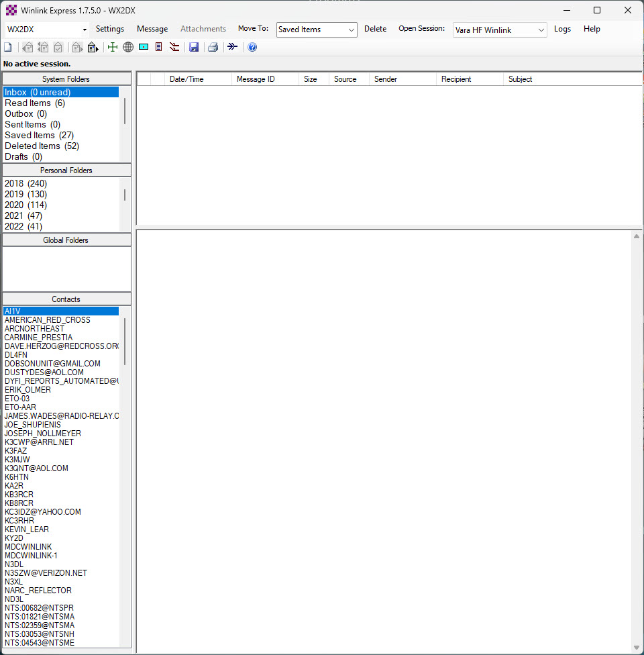This screenshot has height=655, width=644.
Task: Open the Vara HF Winlink session dropdown
Action: coord(541,30)
